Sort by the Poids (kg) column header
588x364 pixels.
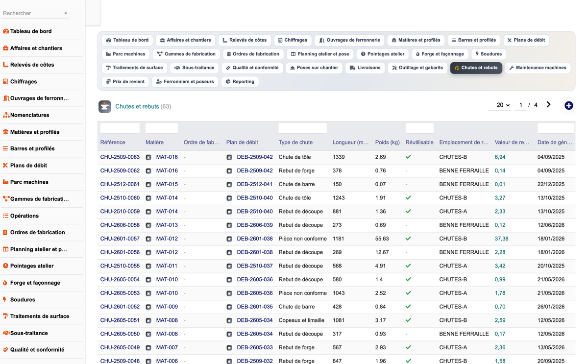click(x=388, y=143)
